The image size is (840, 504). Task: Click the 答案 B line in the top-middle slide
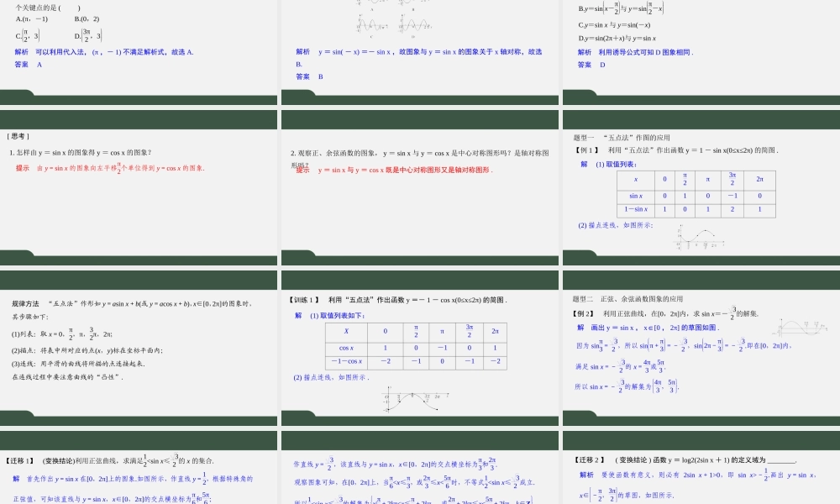pos(310,76)
